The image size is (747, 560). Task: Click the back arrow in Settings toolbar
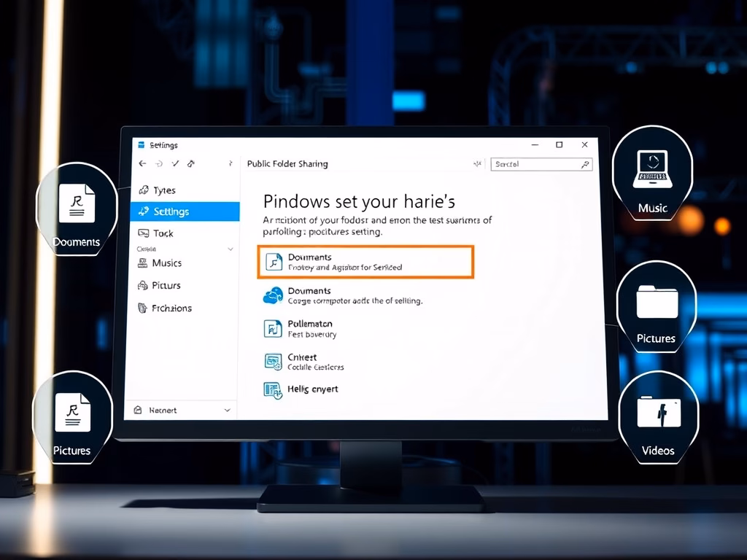[x=143, y=164]
